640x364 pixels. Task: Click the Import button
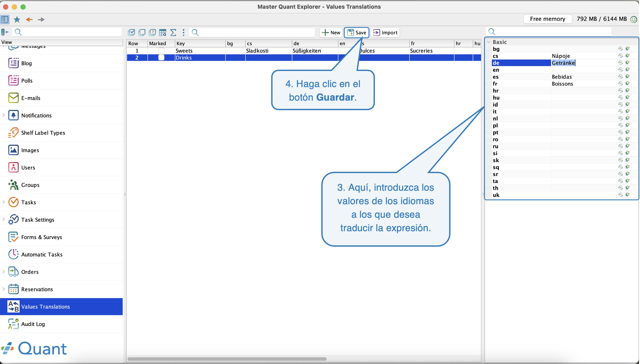point(385,32)
